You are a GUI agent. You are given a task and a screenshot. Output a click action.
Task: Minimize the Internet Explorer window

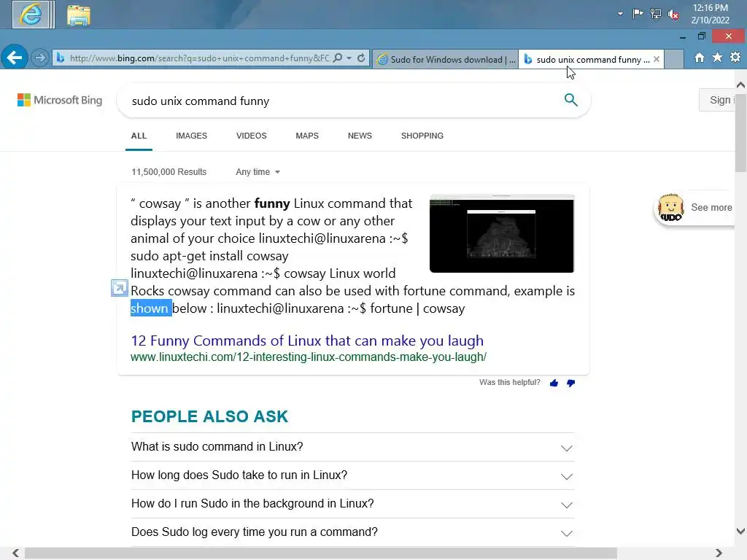coord(683,36)
